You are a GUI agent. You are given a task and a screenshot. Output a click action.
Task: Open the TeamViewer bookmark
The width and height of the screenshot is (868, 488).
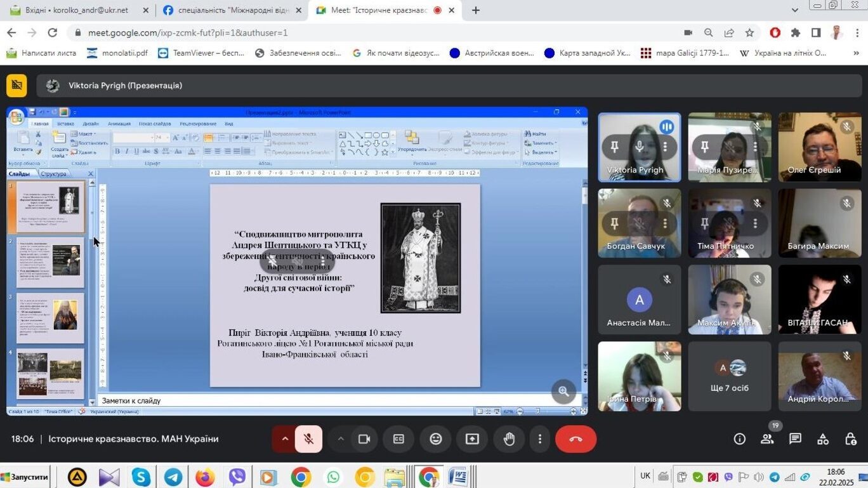(201, 53)
